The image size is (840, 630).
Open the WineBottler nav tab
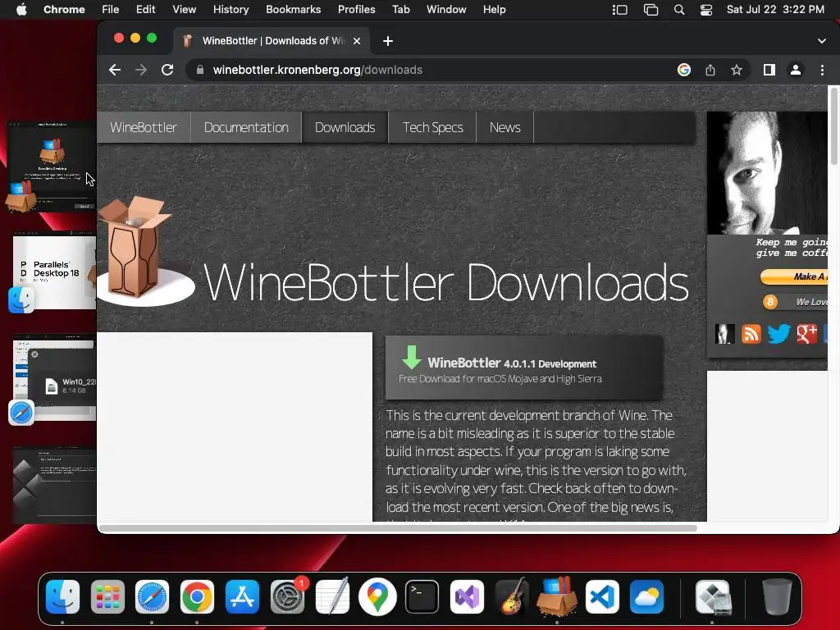144,127
